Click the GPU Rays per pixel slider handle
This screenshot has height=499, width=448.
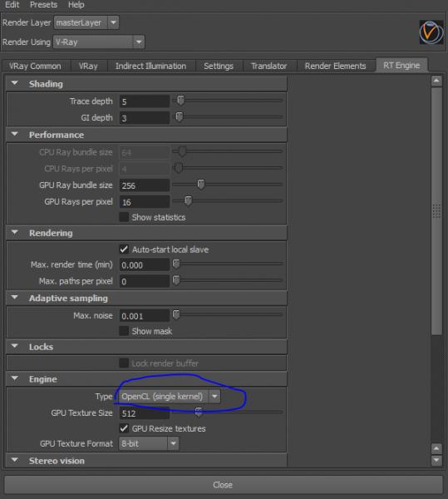pos(188,200)
